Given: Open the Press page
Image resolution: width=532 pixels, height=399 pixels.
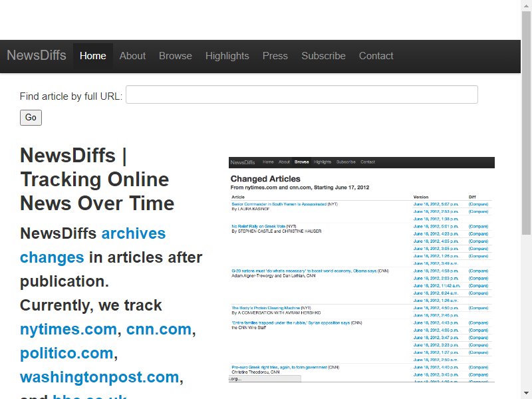Looking at the screenshot, I should pos(275,56).
